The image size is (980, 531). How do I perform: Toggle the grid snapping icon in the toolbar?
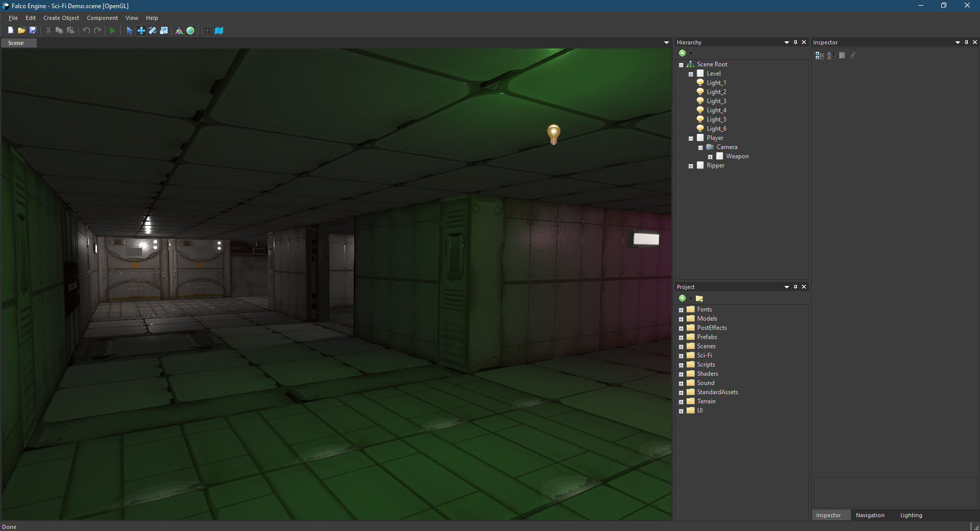coord(207,31)
